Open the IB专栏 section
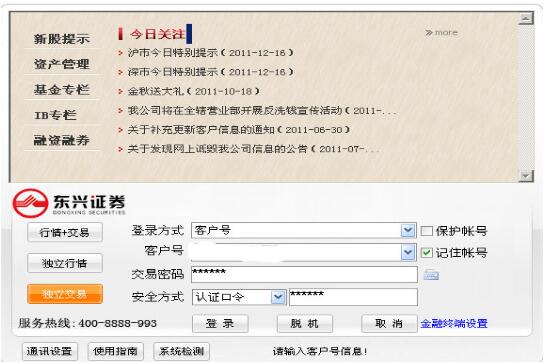The height and width of the screenshot is (364, 548). pos(55,115)
